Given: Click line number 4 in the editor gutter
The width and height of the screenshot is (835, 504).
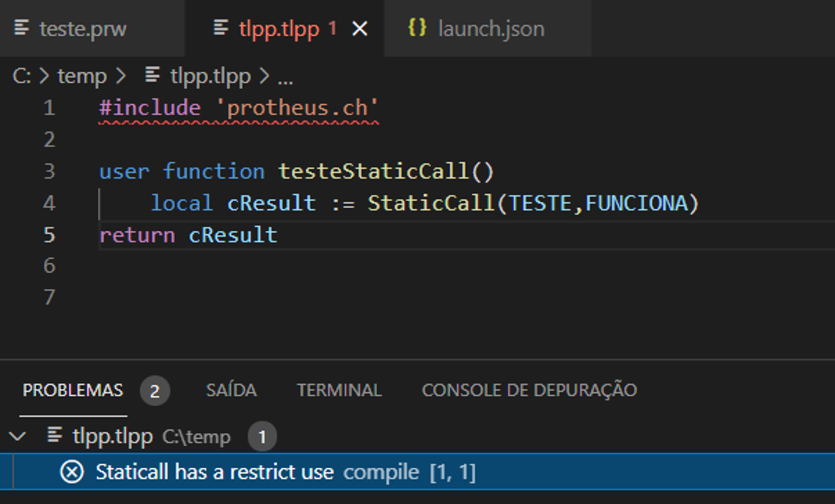Looking at the screenshot, I should [48, 203].
